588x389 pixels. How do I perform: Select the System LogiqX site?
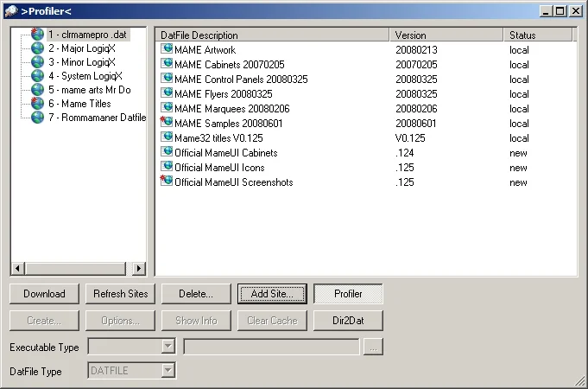(x=85, y=76)
